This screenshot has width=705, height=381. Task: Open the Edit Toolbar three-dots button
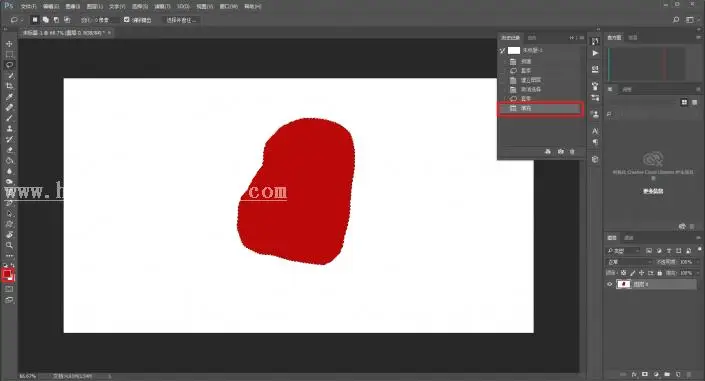click(9, 255)
